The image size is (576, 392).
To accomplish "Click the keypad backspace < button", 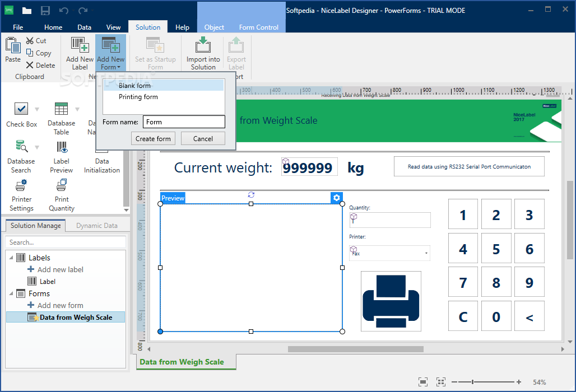I will (529, 316).
